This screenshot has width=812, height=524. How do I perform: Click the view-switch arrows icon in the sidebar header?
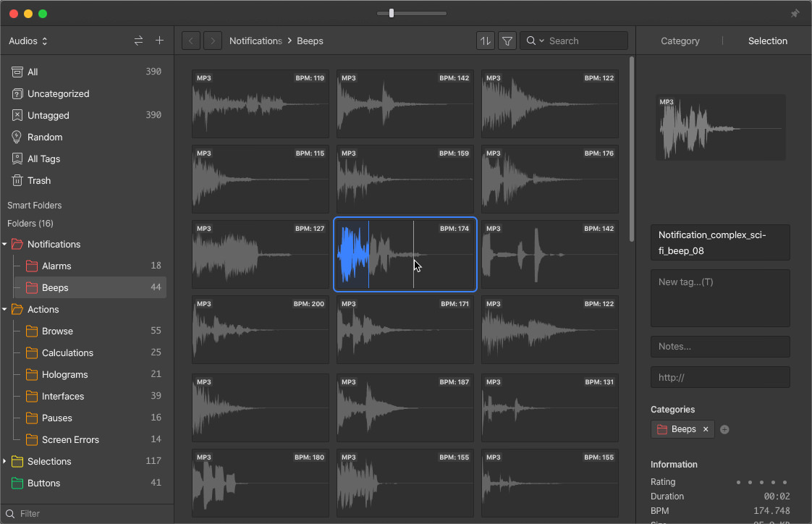(138, 41)
